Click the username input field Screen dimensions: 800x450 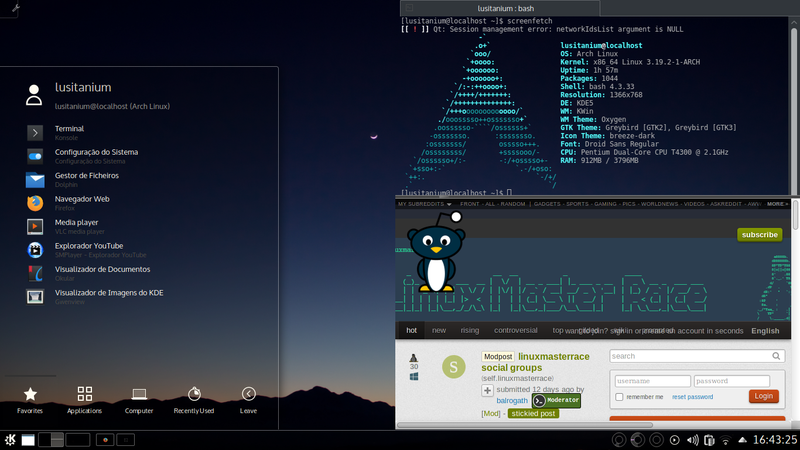[x=653, y=381]
